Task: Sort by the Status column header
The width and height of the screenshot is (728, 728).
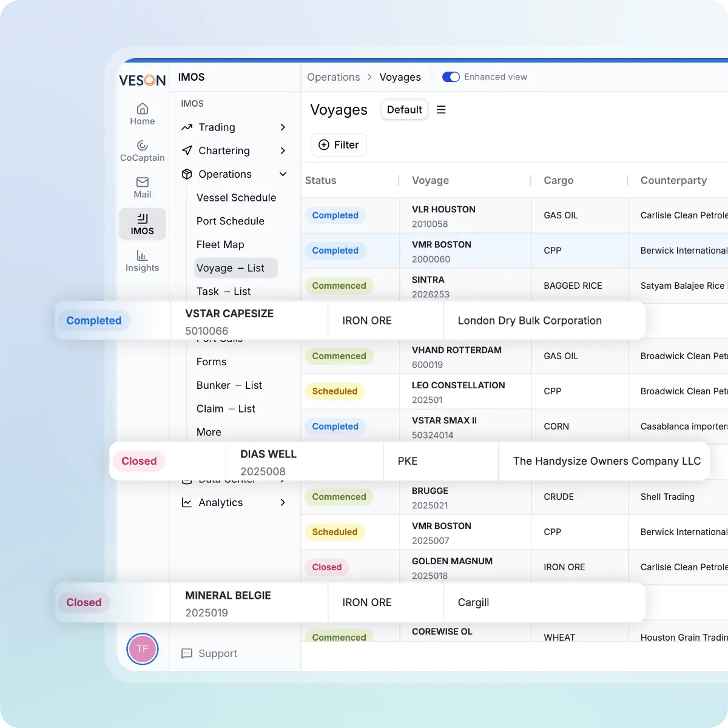Action: click(320, 180)
